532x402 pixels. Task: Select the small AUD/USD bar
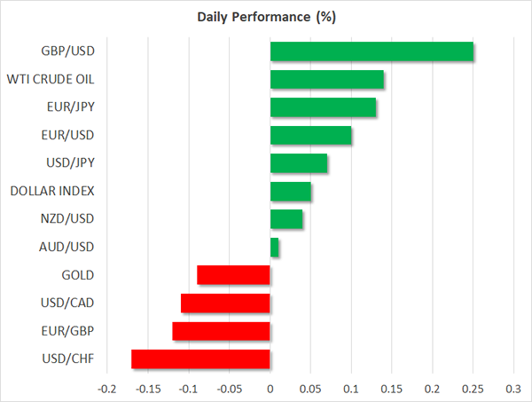click(274, 248)
